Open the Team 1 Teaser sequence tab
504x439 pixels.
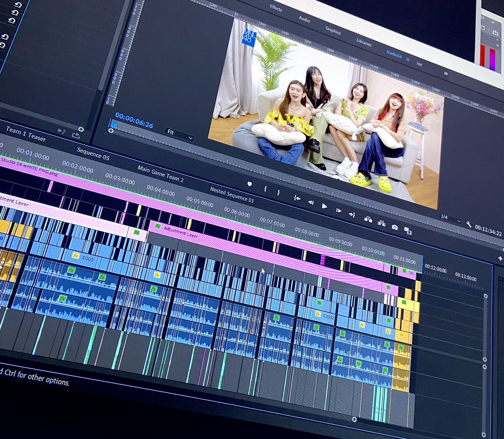26,134
